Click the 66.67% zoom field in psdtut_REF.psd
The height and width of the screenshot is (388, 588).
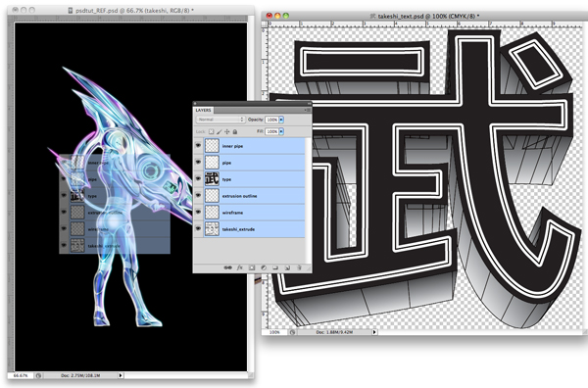click(x=21, y=375)
